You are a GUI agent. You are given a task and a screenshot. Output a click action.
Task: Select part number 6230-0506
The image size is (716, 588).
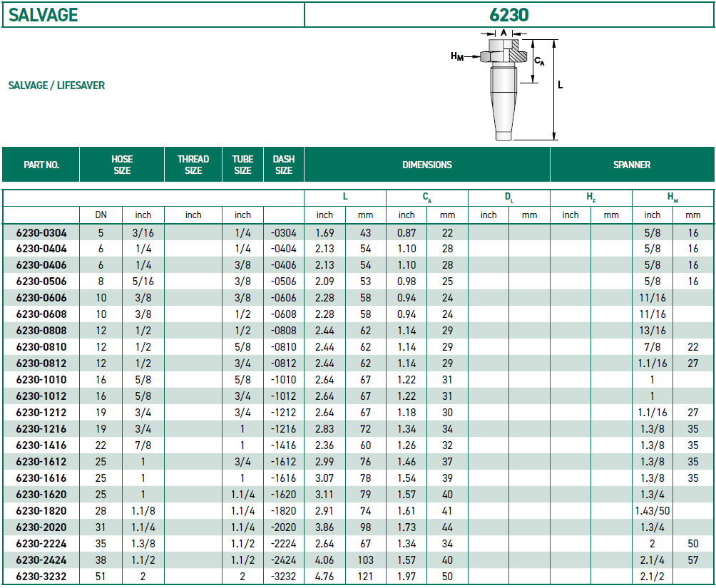[41, 282]
